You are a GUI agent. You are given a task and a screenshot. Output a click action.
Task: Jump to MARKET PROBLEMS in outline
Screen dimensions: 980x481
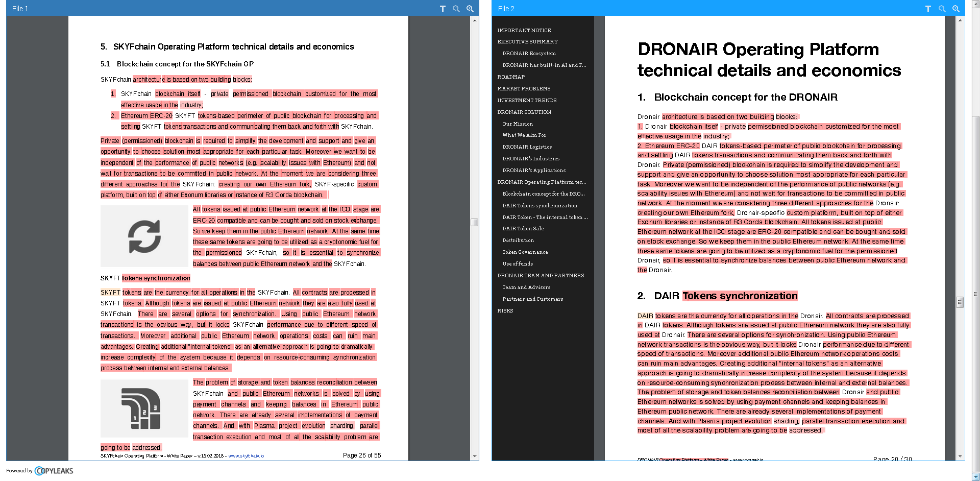(x=524, y=89)
